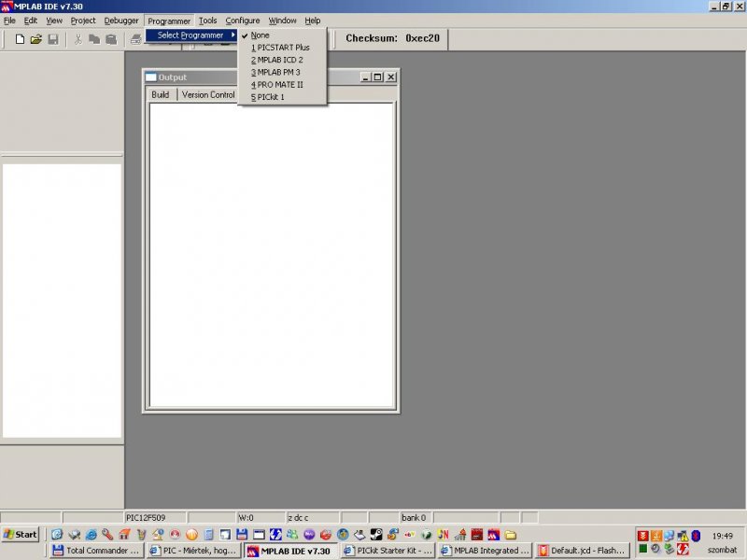Choose MPLAB ICD 2 as programmer
747x560 pixels.
282,60
